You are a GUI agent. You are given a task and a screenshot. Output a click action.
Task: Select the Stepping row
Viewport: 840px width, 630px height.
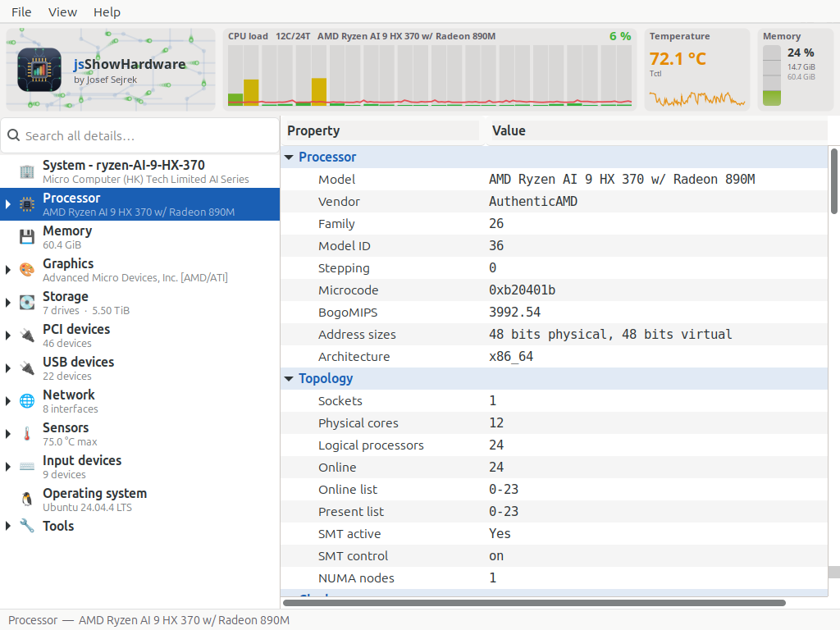click(554, 268)
